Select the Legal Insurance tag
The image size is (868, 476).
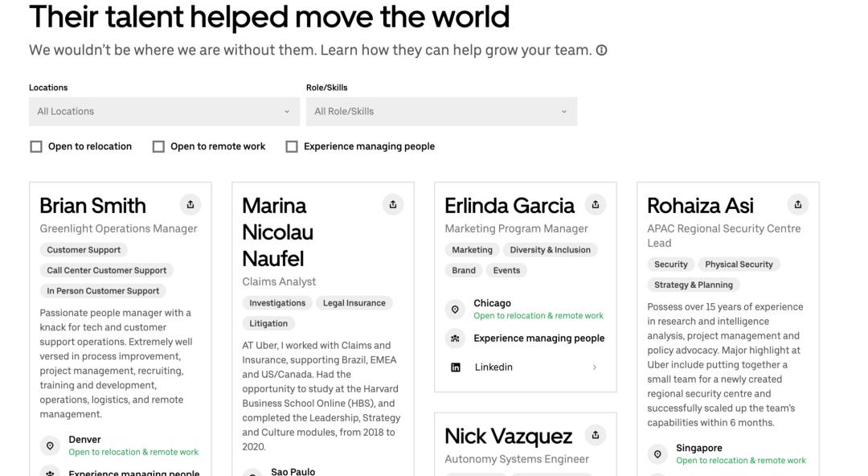(354, 303)
